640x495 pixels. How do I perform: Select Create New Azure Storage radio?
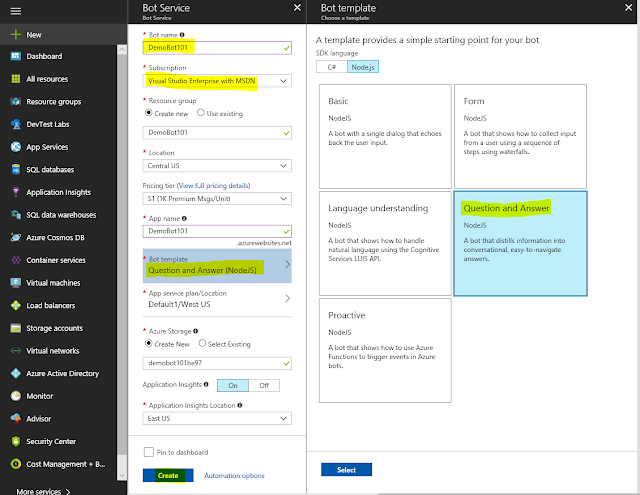pos(149,344)
